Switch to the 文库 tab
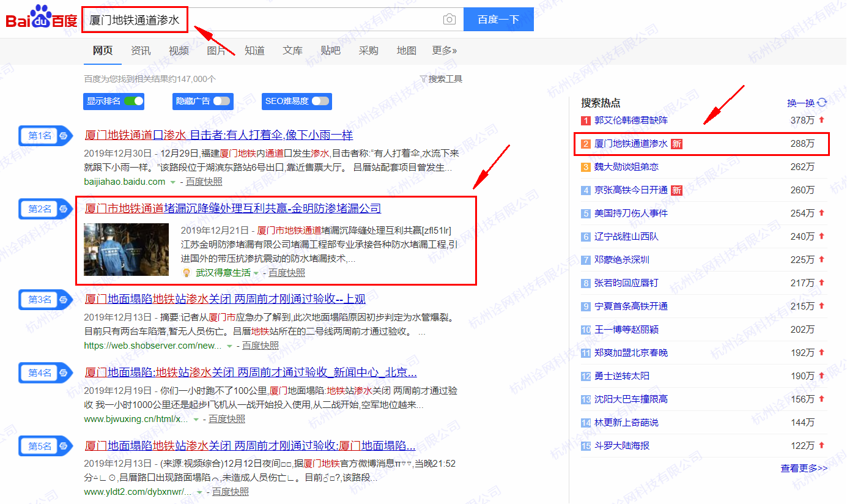The height and width of the screenshot is (504, 847). click(292, 51)
